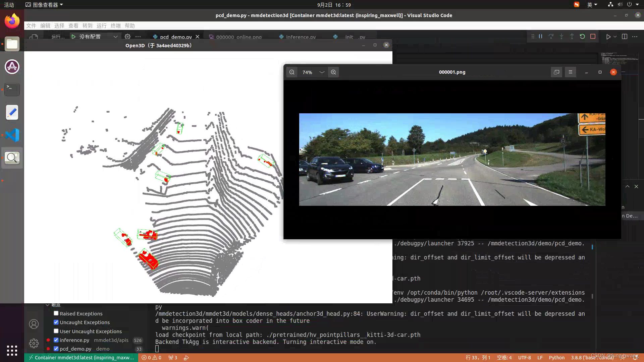Close pcd_demo.py tab

(x=198, y=37)
